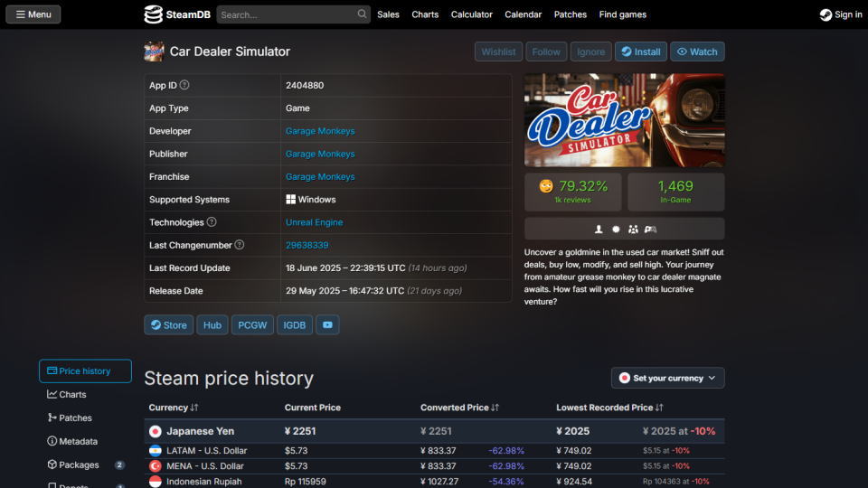Click the Japanese Yen flag icon
Image resolution: width=868 pixels, height=488 pixels.
pos(155,431)
